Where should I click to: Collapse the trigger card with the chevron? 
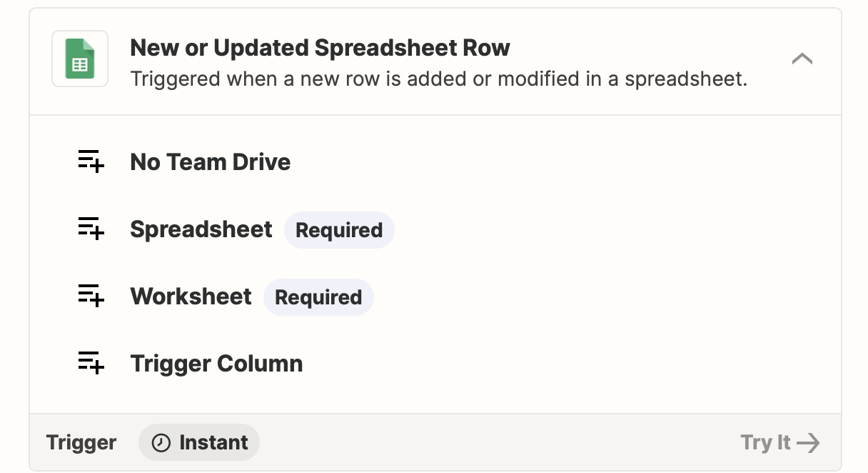click(802, 59)
